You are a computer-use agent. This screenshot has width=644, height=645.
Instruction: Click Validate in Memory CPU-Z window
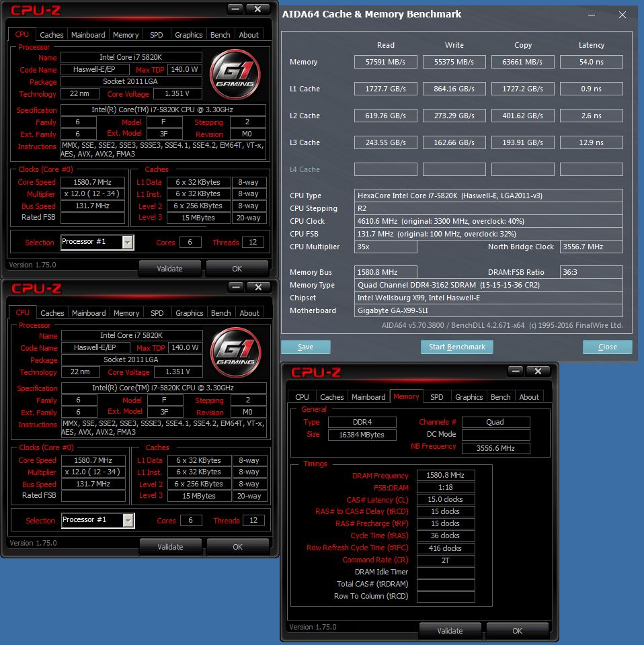point(450,631)
